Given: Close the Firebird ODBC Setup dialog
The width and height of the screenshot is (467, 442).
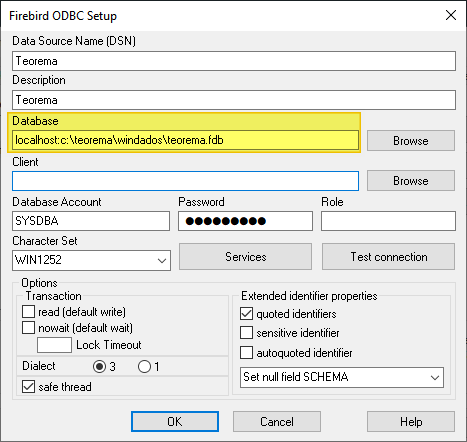Looking at the screenshot, I should click(451, 15).
